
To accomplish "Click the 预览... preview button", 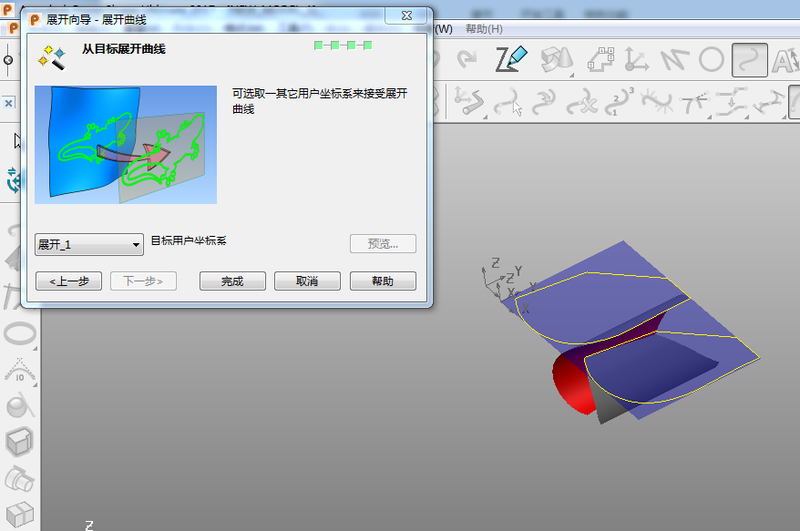I will [x=383, y=244].
